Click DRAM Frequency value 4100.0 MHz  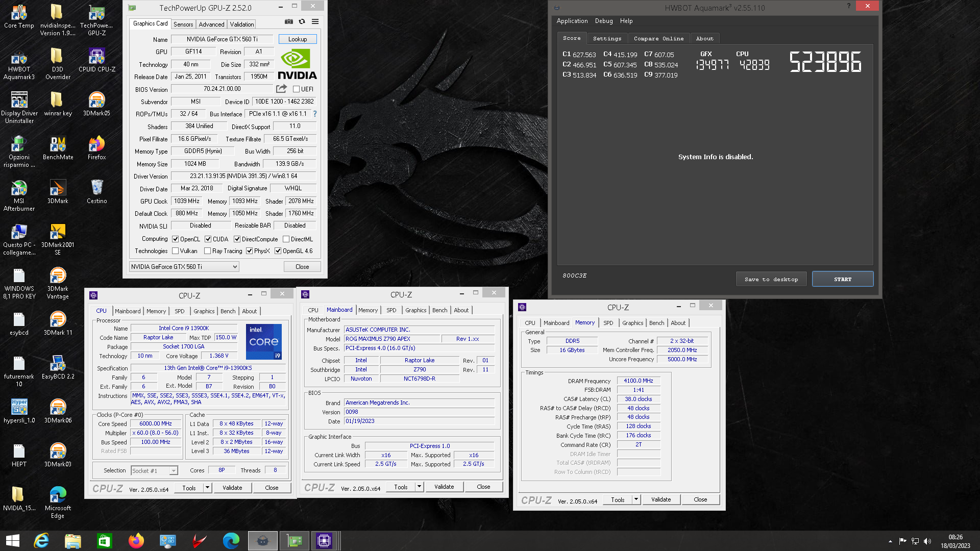[x=639, y=381]
